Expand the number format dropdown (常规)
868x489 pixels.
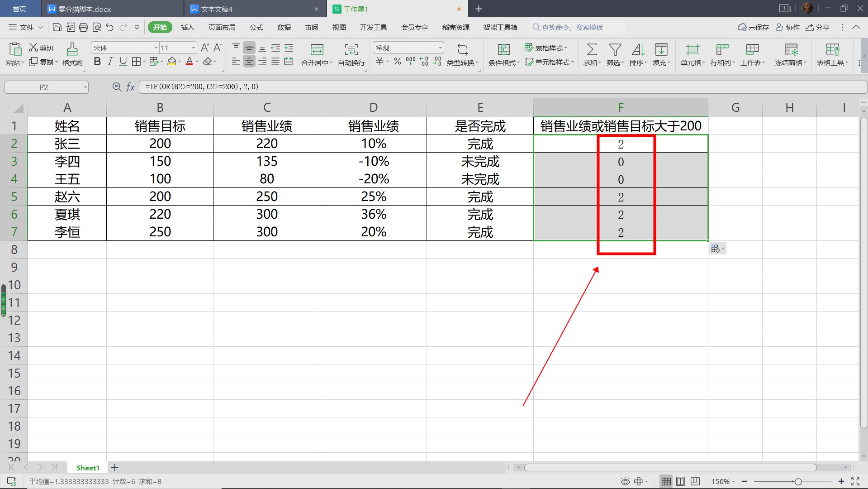440,48
